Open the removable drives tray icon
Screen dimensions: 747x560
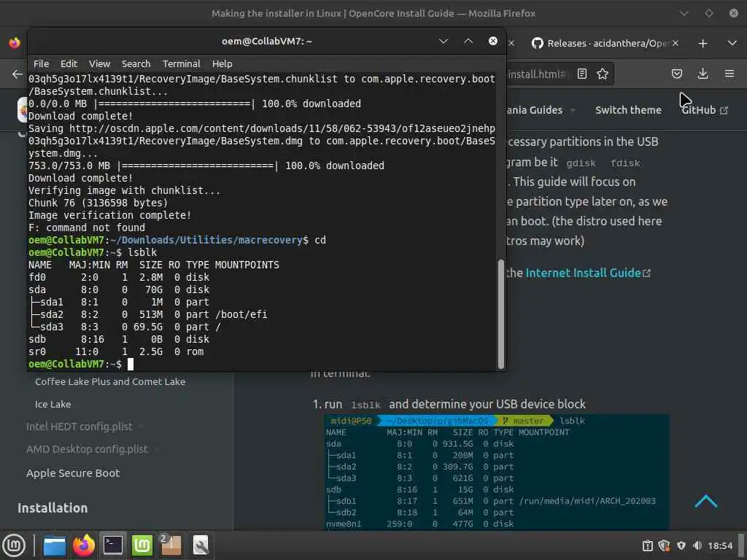(x=647, y=545)
